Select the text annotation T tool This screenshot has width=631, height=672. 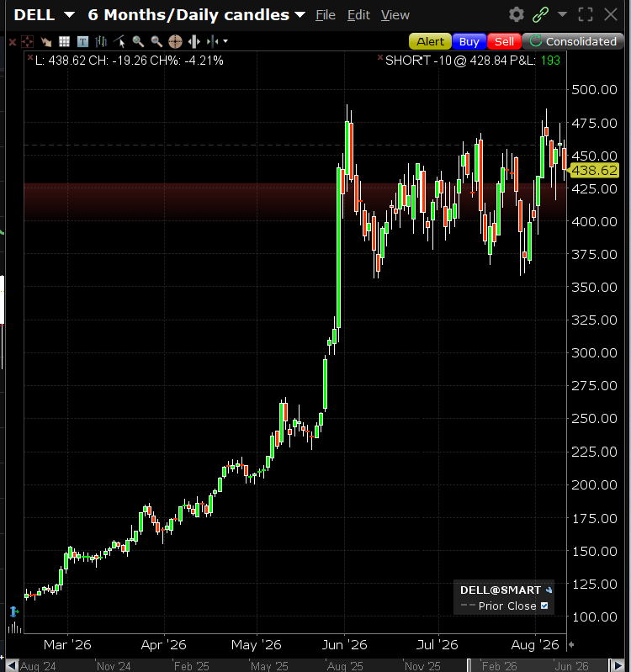coord(82,41)
